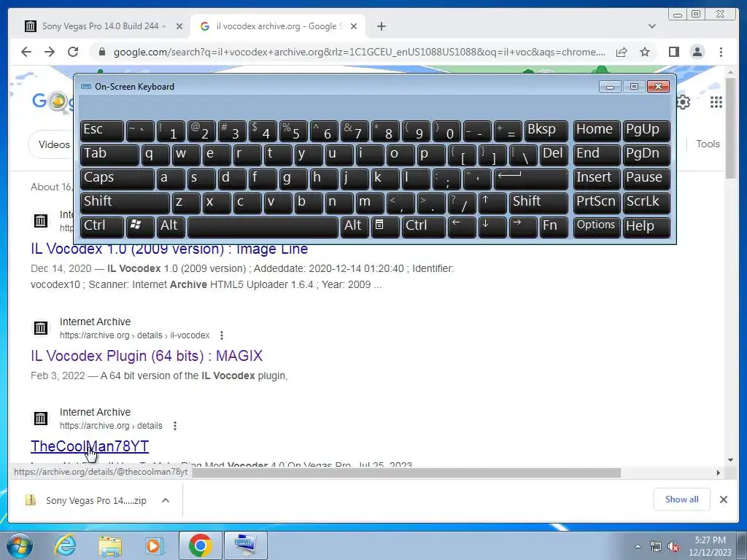This screenshot has width=747, height=560.
Task: Open TheCoolMan78YT result link
Action: pos(90,446)
